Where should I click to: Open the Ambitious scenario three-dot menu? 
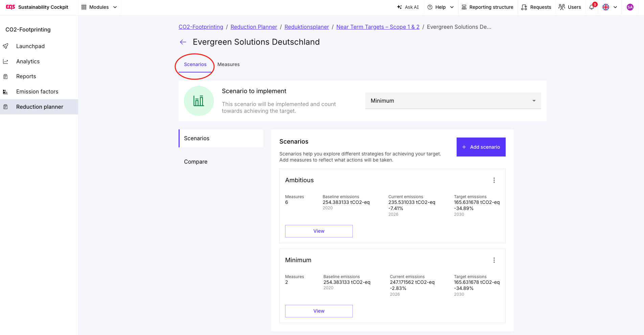[x=494, y=180]
